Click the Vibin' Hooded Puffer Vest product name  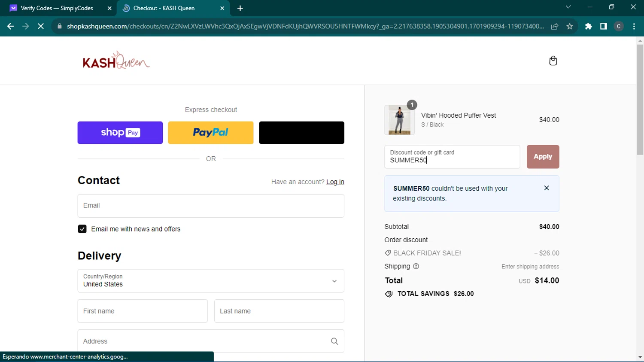click(x=459, y=116)
